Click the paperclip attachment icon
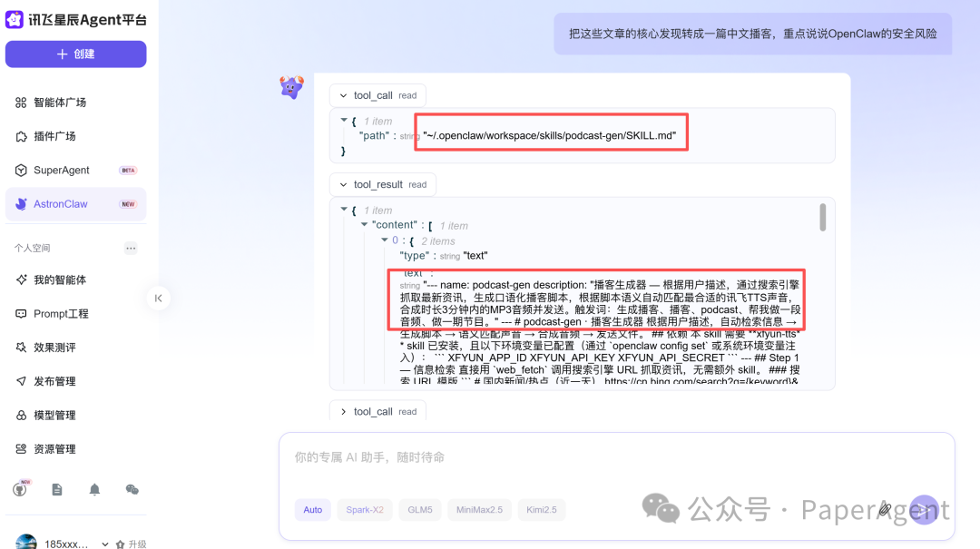Screen dimensions: 980x549 click(883, 510)
